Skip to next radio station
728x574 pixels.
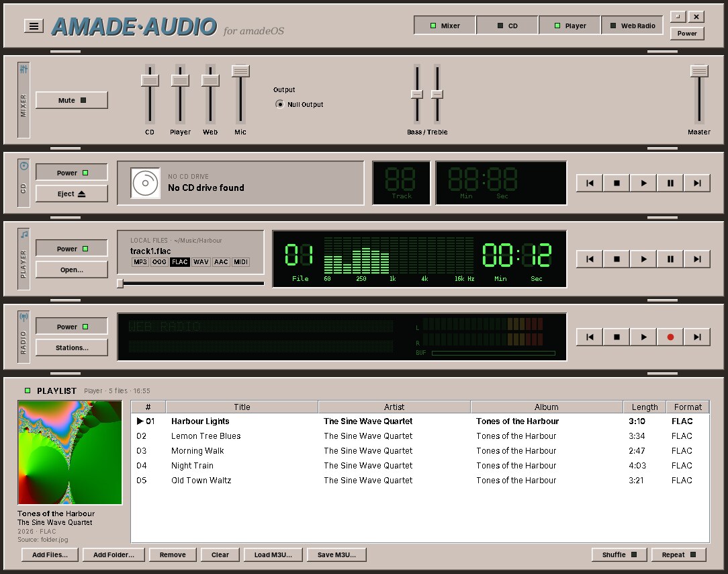tap(697, 337)
